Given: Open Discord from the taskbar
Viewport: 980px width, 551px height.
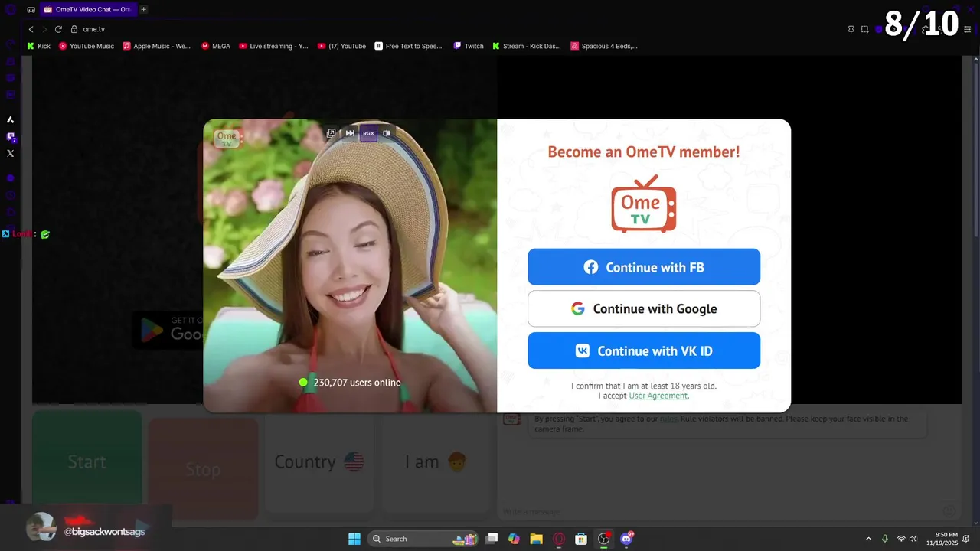Looking at the screenshot, I should [626, 539].
